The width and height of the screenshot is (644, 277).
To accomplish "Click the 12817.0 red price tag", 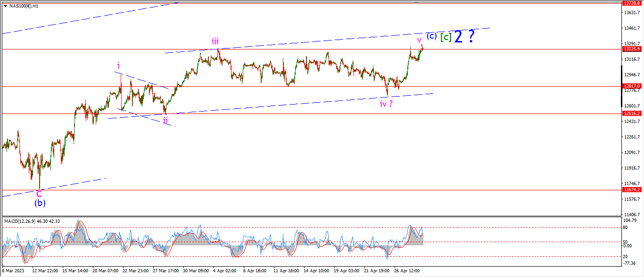I will pyautogui.click(x=631, y=86).
